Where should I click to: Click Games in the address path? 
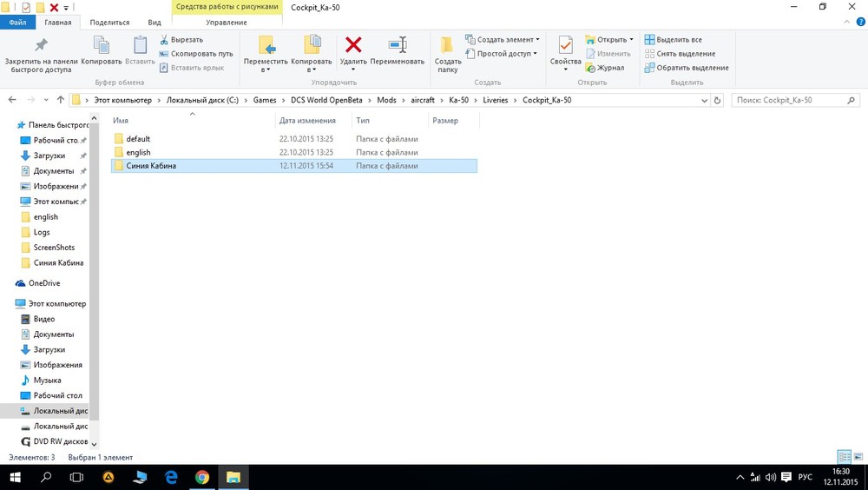tap(265, 100)
